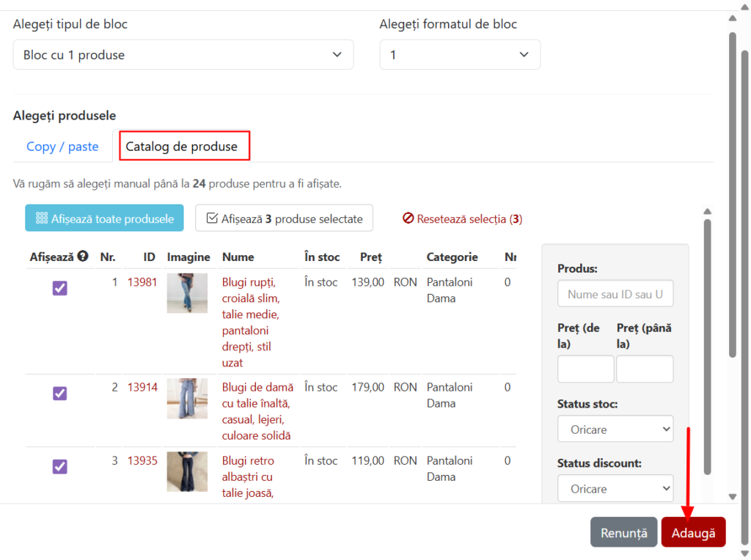Click thumbnail of ripped slim jeans 13981

tap(187, 293)
